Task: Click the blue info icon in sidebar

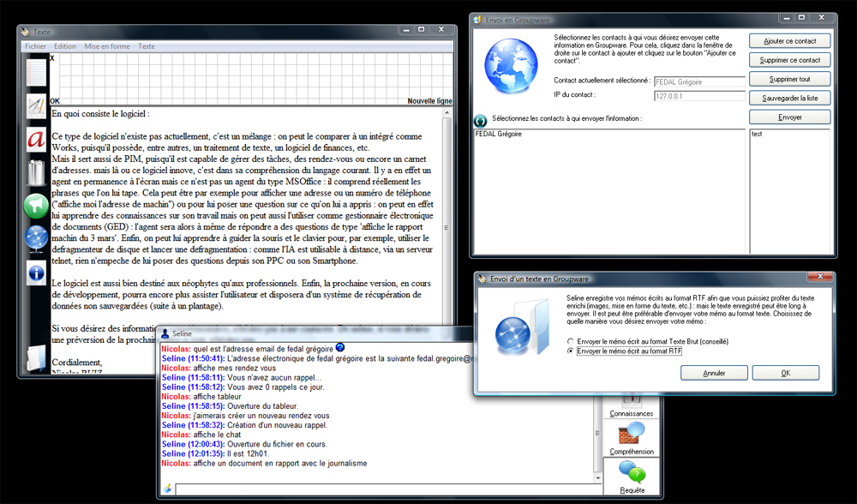Action: 36,273
